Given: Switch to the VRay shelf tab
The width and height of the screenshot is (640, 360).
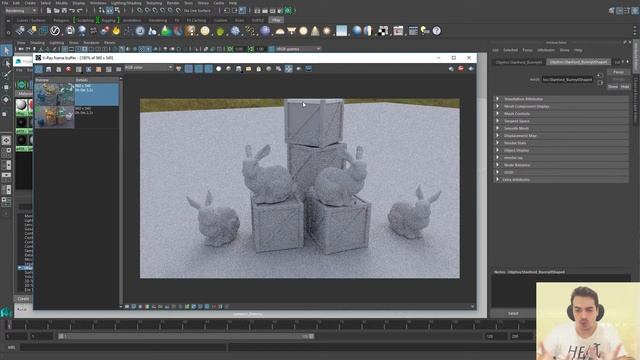Looking at the screenshot, I should [x=276, y=20].
